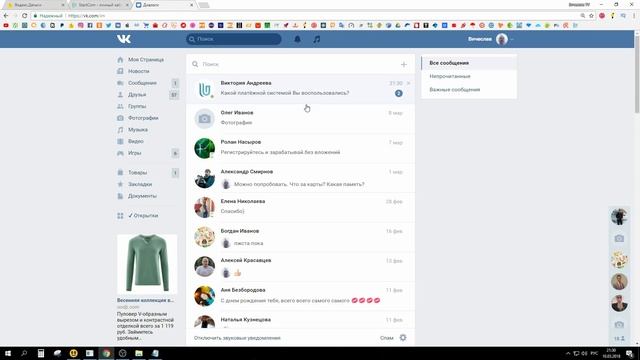Click the profile avatar in header

502,39
